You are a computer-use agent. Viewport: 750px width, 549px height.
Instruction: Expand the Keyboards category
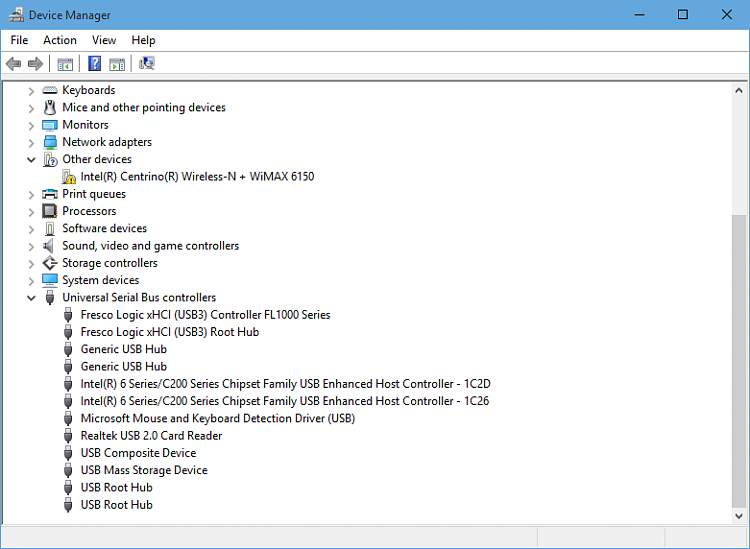(x=31, y=91)
